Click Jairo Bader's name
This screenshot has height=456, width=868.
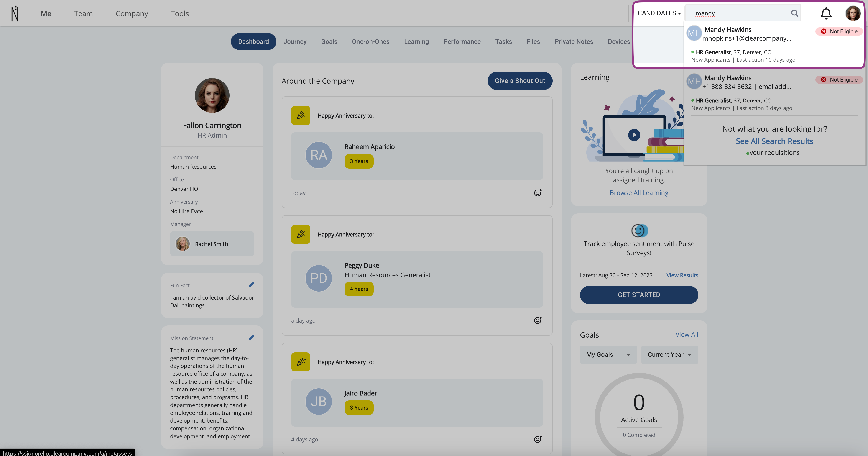point(360,393)
